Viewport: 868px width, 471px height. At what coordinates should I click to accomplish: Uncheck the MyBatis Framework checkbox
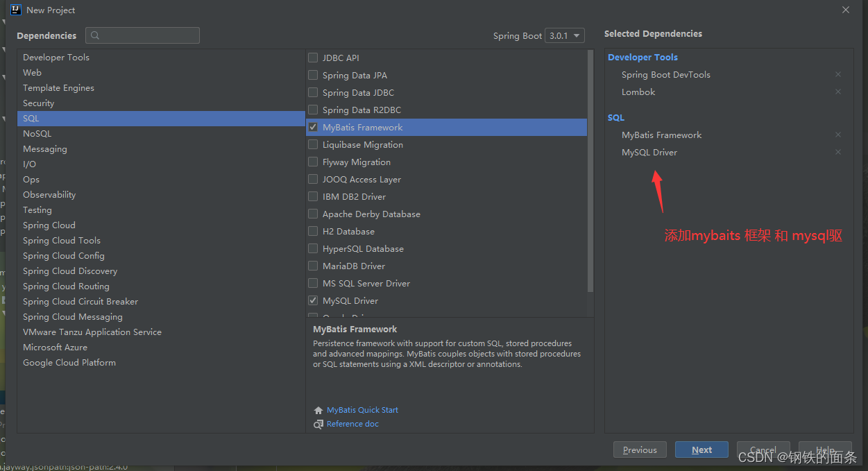[x=313, y=128]
